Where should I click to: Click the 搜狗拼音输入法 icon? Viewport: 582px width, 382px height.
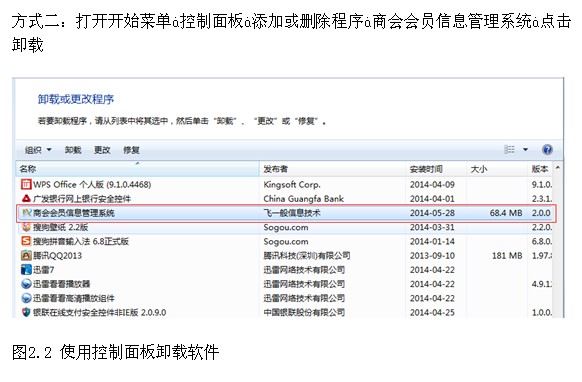click(26, 241)
